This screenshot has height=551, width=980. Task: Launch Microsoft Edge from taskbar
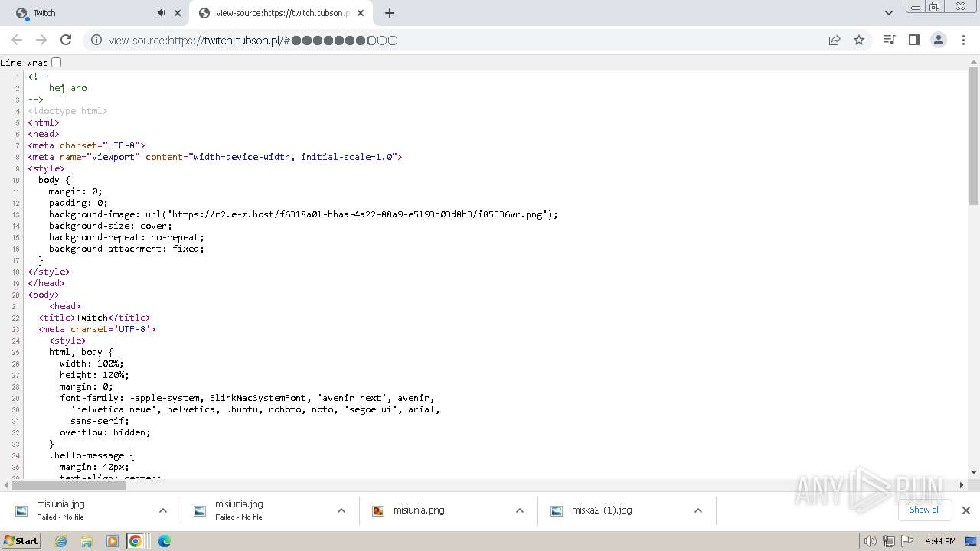click(165, 541)
